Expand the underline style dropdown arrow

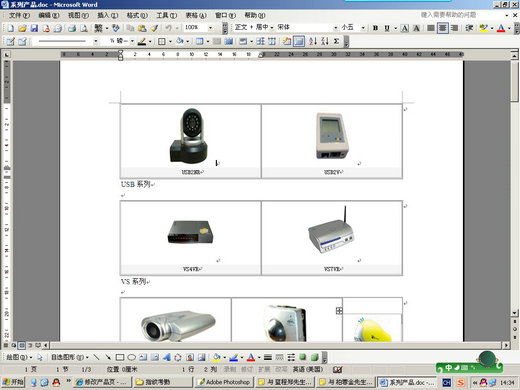point(395,28)
